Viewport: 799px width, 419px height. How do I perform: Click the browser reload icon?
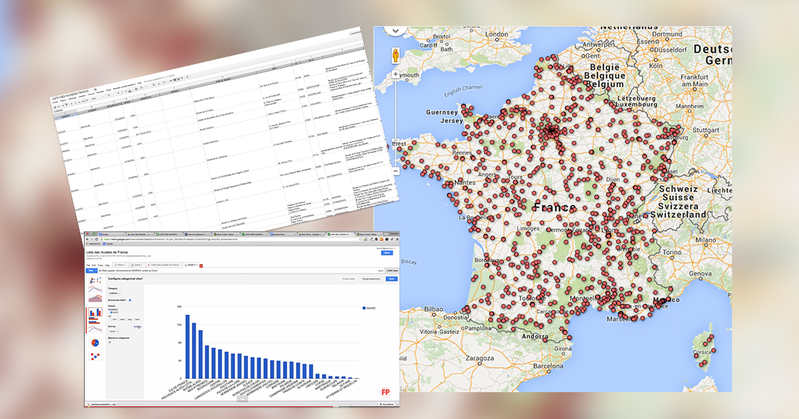click(96, 239)
